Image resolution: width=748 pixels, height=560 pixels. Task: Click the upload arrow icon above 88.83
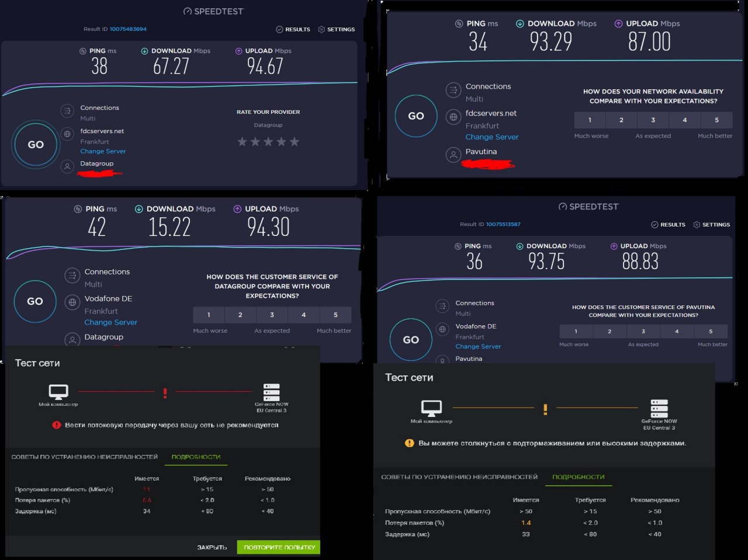[614, 246]
